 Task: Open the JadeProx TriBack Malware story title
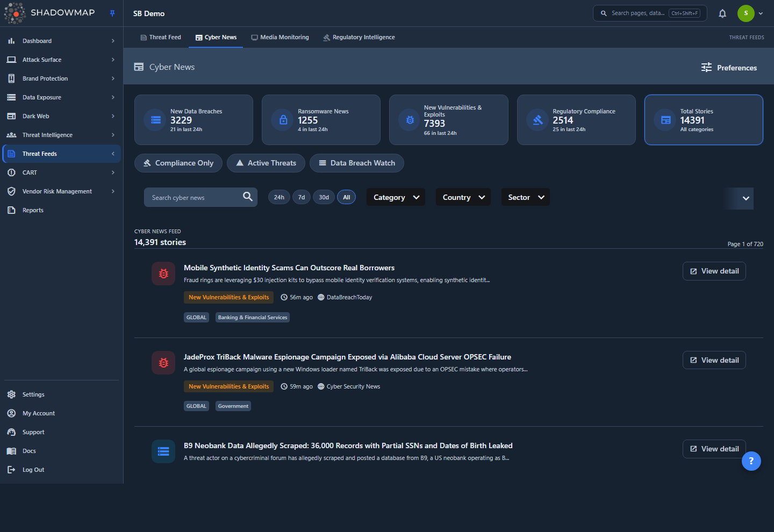[347, 357]
